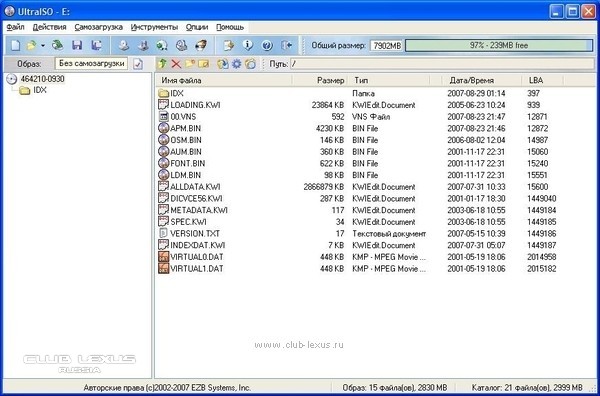Click the Путь path field

(442, 64)
